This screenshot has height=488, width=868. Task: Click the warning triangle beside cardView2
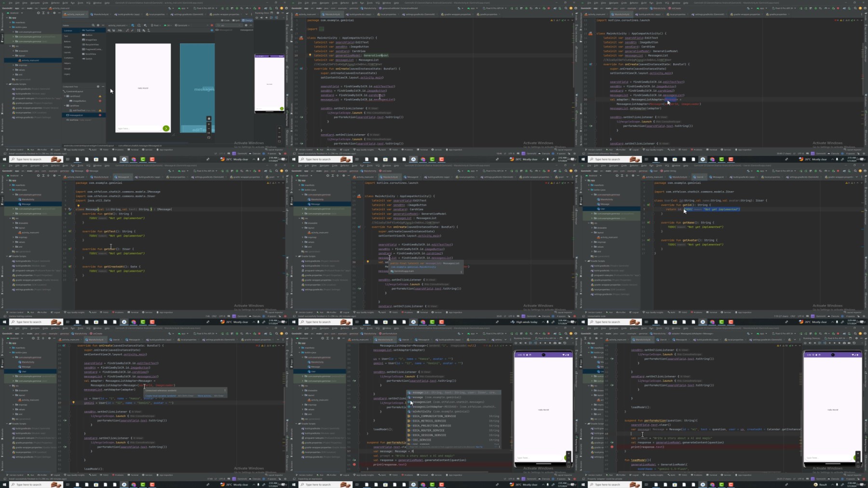coord(100,96)
